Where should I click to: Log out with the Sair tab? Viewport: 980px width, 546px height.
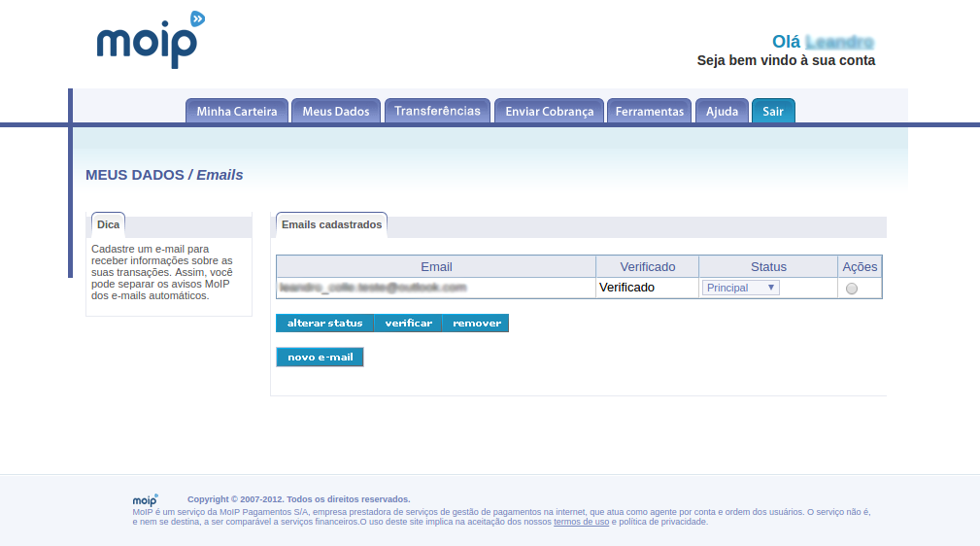point(773,111)
